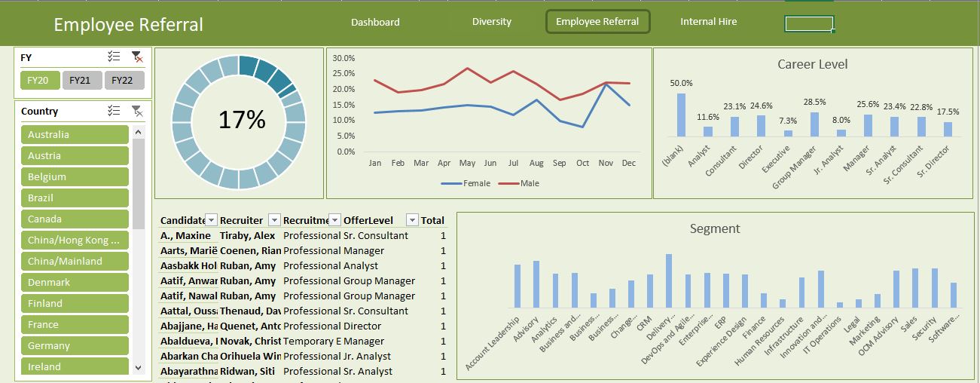Select the cell 'Orihuela Win'

click(249, 356)
